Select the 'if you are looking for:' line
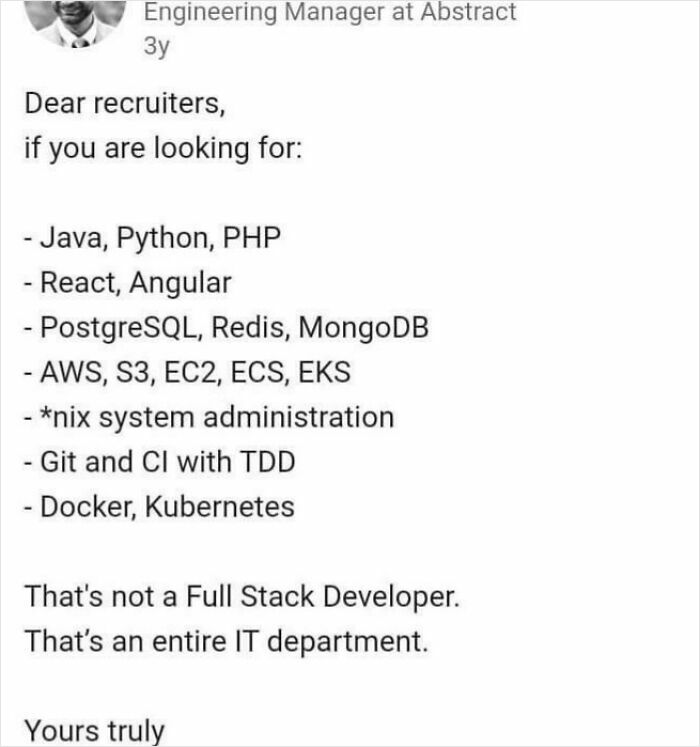The width and height of the screenshot is (700, 747). [x=160, y=149]
